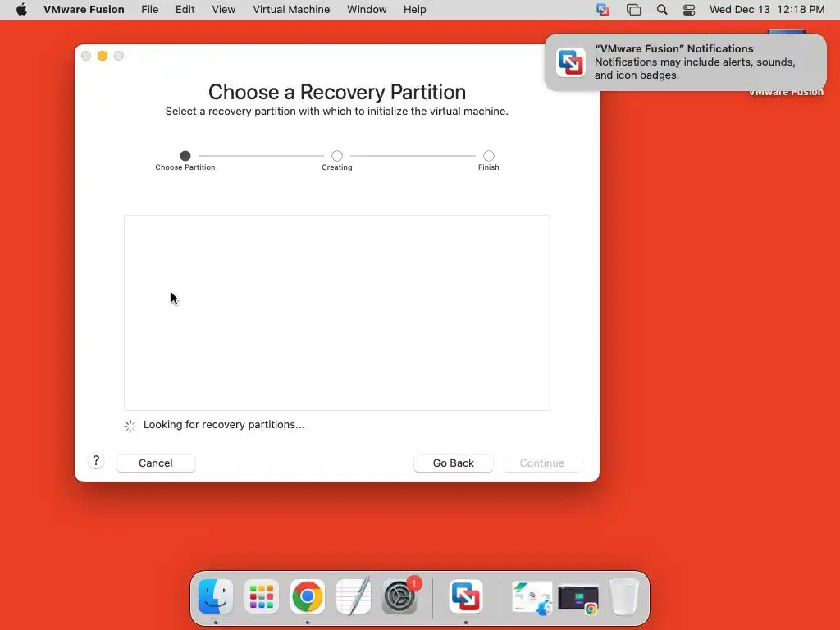Open Control Center in menu bar
This screenshot has width=840, height=630.
[x=689, y=10]
